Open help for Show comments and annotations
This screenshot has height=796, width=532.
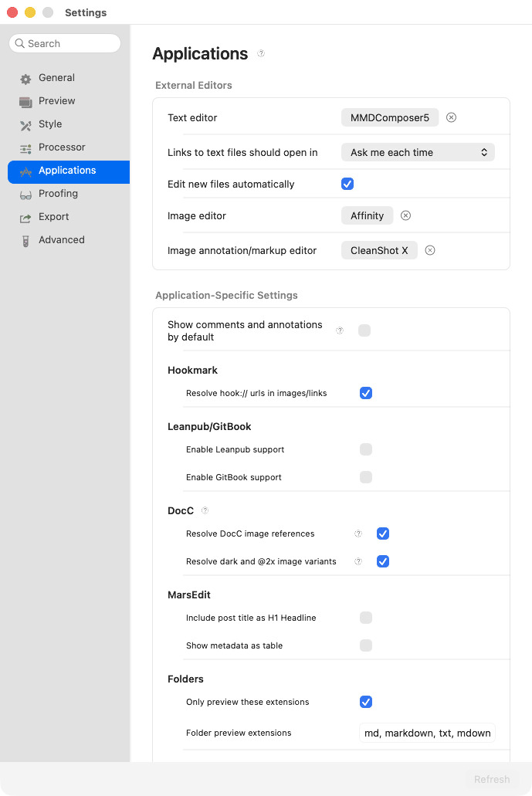(340, 330)
